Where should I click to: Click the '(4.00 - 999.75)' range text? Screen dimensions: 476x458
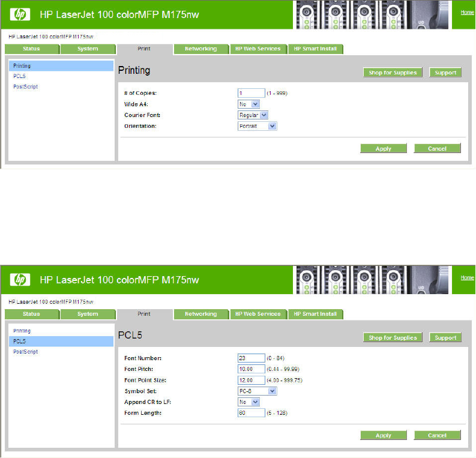point(285,380)
